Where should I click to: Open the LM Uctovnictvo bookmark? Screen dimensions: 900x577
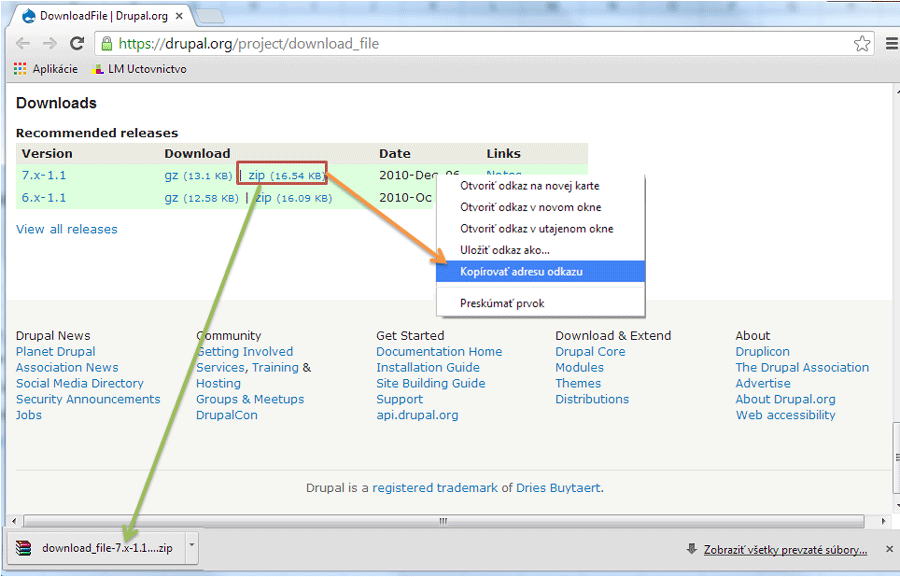(x=139, y=69)
